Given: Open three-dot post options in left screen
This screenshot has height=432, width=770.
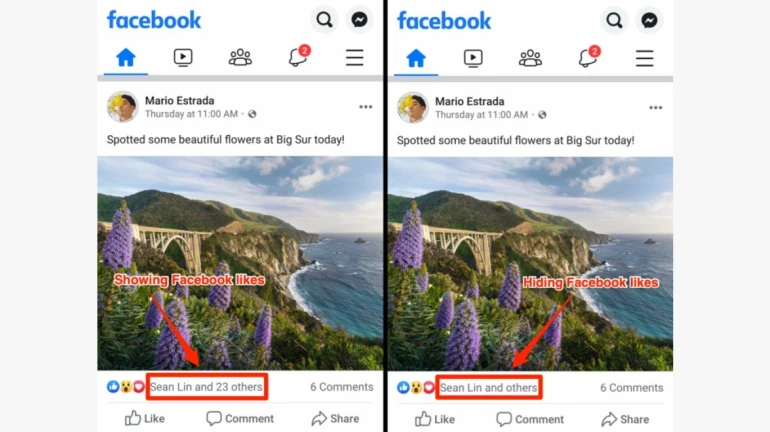Looking at the screenshot, I should tap(365, 107).
